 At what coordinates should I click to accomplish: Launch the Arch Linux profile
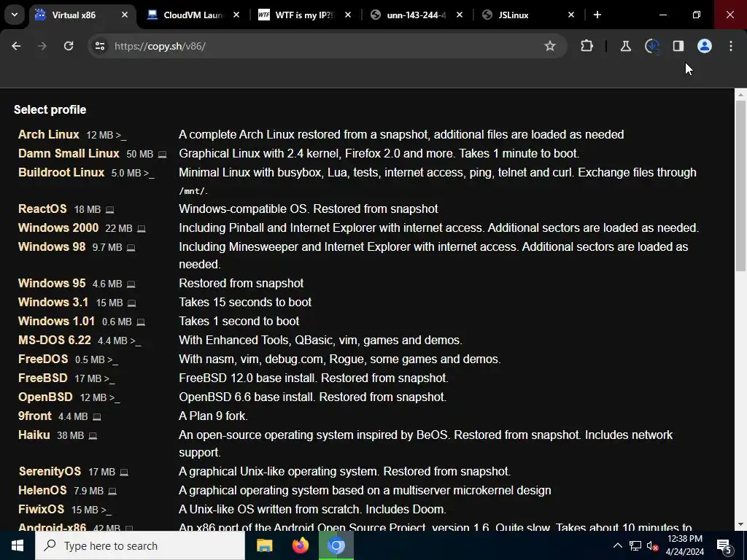coord(49,134)
